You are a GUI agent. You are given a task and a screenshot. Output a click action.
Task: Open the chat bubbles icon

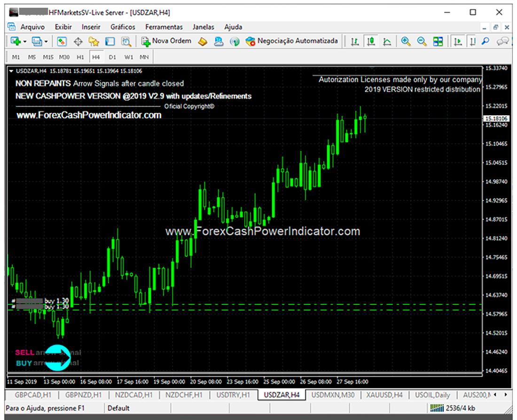[x=502, y=41]
